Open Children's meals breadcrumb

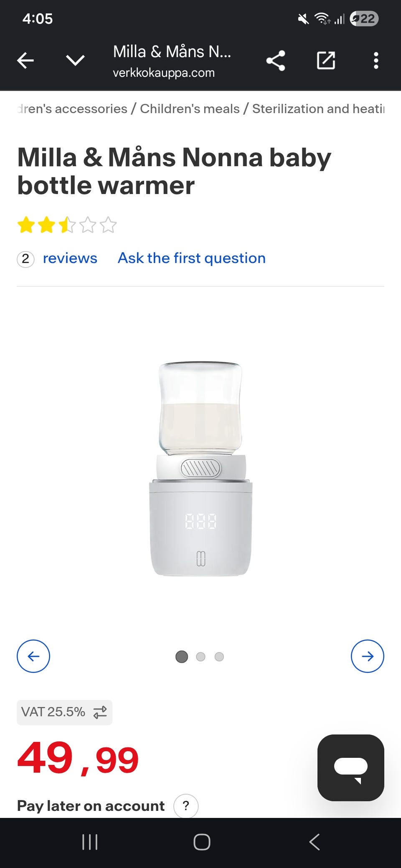pos(190,109)
